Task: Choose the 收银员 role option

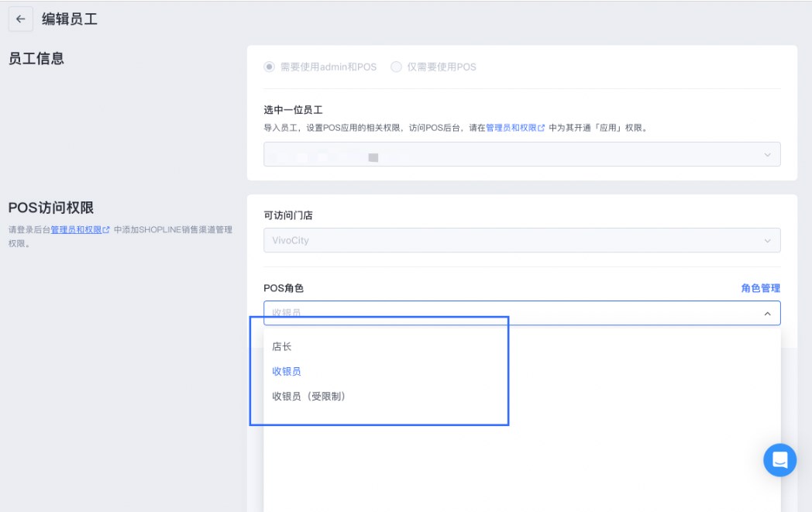Action: (522, 371)
